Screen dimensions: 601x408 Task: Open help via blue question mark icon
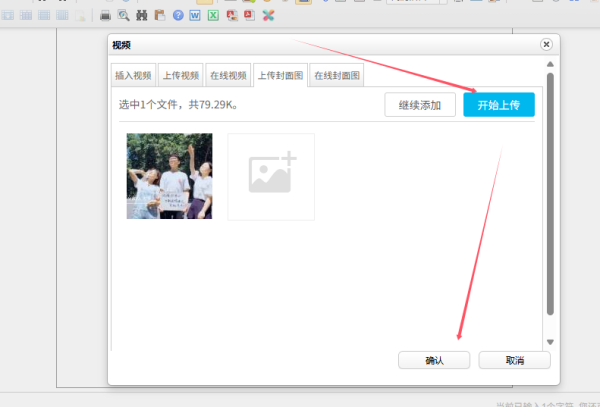178,16
